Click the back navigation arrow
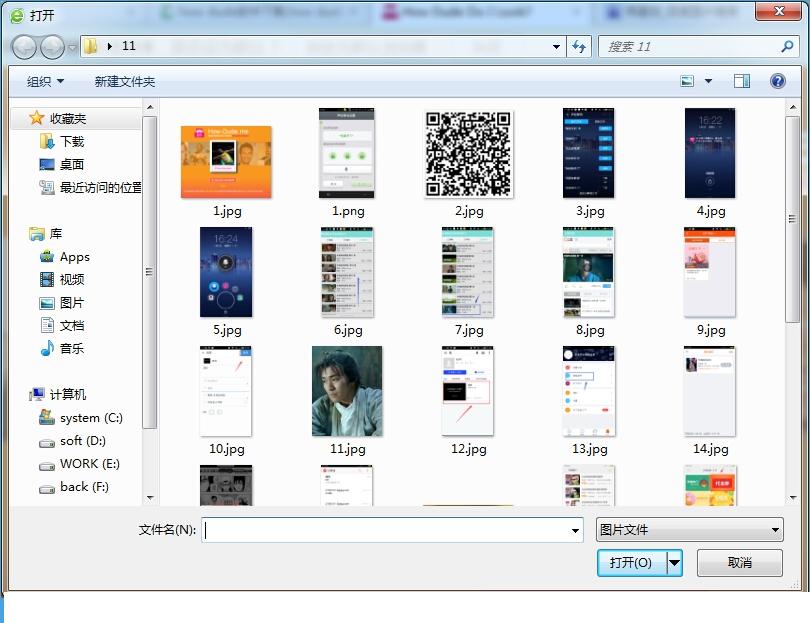Viewport: 810px width, 623px height. (x=24, y=47)
